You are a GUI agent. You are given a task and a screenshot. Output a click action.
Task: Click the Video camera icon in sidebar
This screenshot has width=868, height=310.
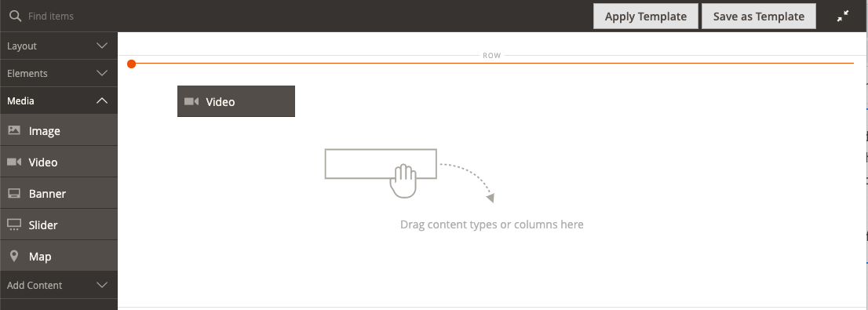coord(14,162)
